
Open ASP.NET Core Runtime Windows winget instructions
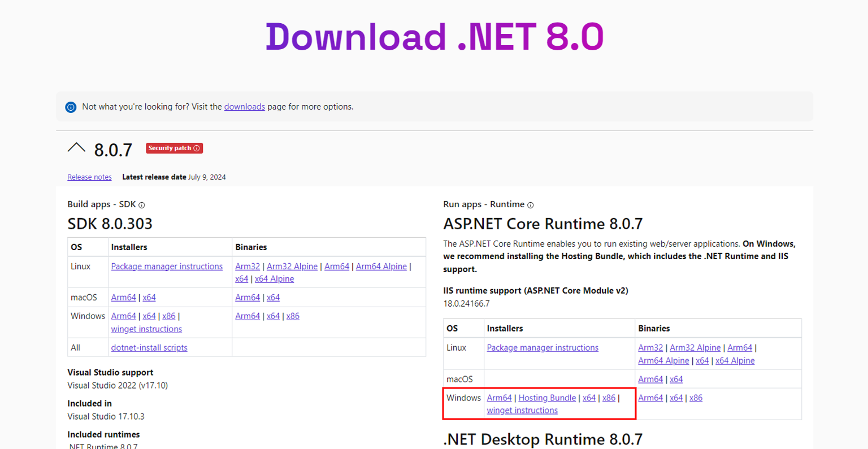pyautogui.click(x=522, y=411)
